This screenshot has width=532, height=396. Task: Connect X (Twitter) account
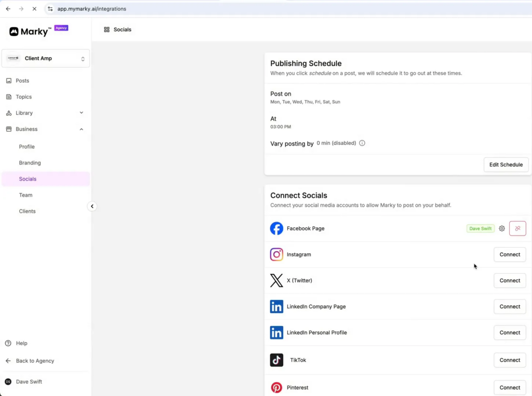[x=510, y=281]
